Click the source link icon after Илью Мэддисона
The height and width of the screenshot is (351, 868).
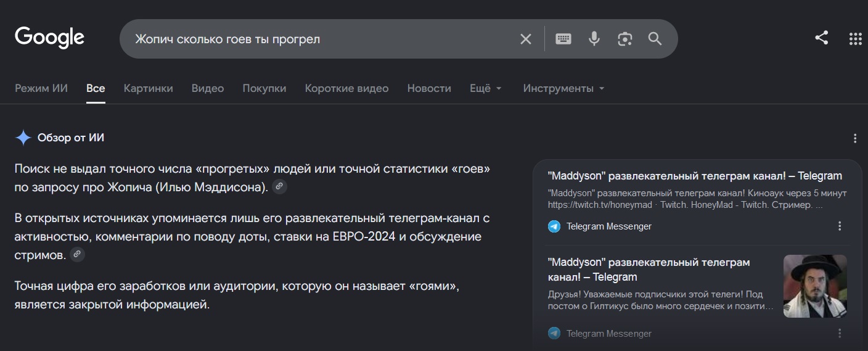tap(279, 186)
